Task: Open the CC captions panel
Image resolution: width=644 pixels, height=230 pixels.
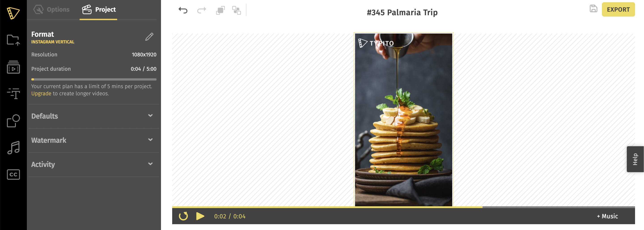Action: click(x=13, y=175)
